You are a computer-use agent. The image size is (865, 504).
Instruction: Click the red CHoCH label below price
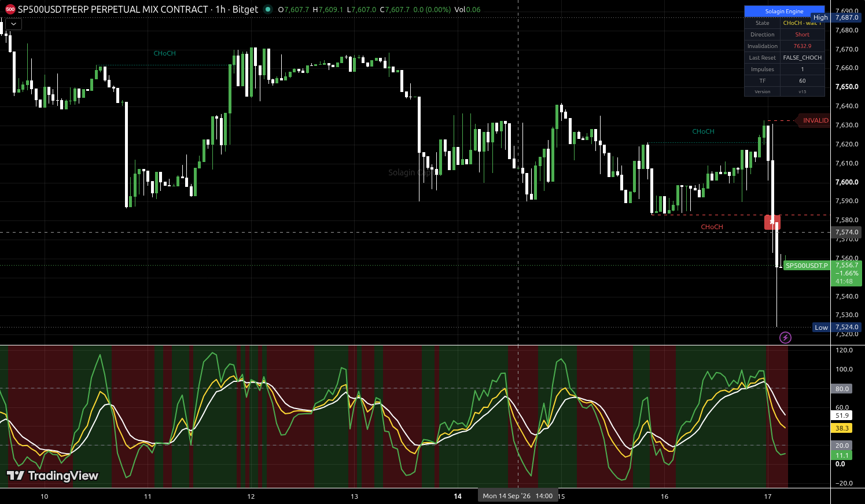pos(712,227)
